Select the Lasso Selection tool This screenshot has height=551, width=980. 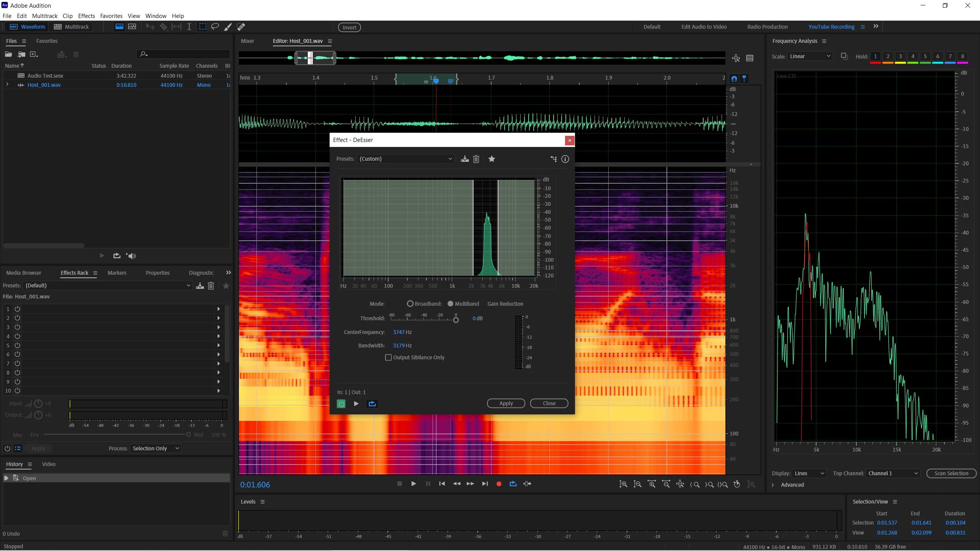click(x=215, y=27)
